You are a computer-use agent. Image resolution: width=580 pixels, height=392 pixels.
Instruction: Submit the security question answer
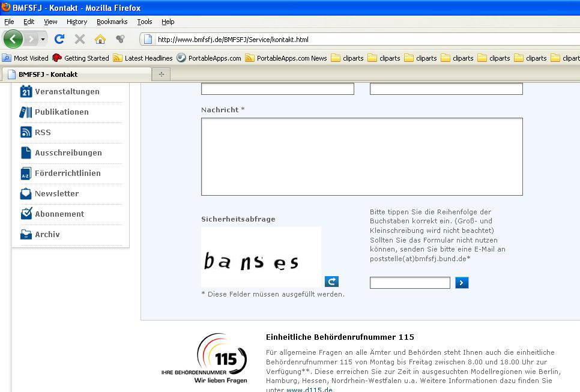(x=462, y=282)
